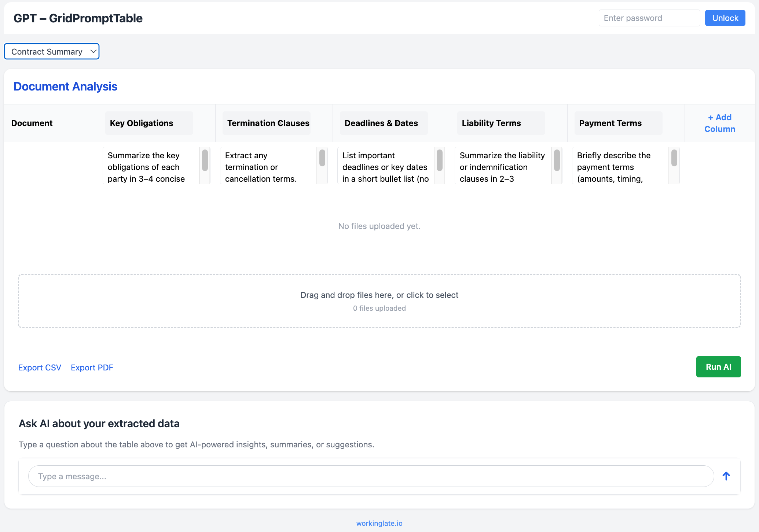The image size is (759, 532).
Task: Focus the Type a message chat box
Action: [x=371, y=476]
